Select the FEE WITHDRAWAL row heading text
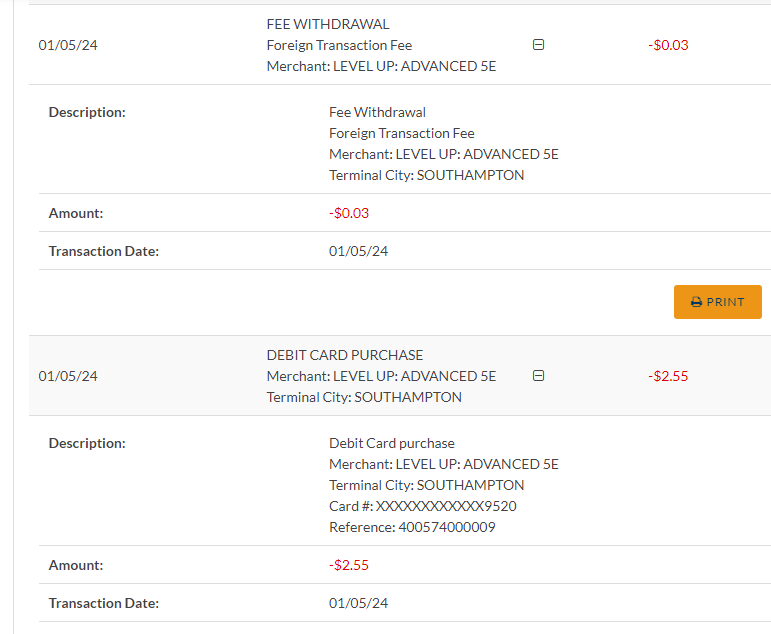The image size is (771, 634). pyautogui.click(x=328, y=24)
